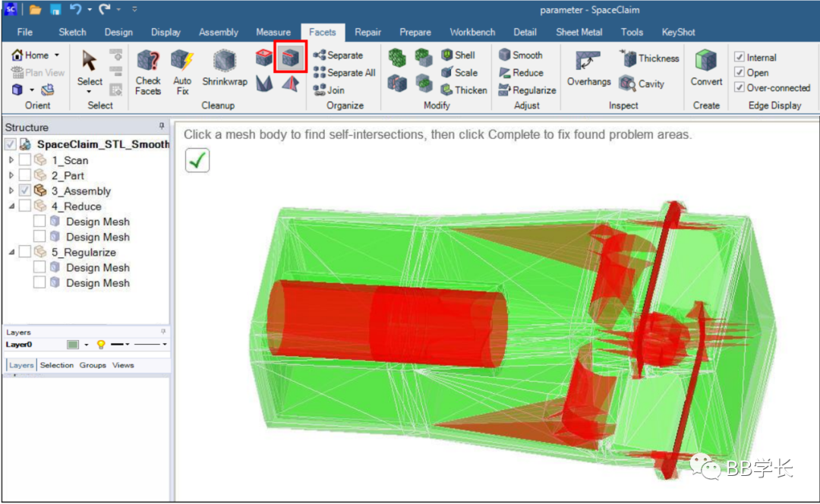Open the Groups panel tab
The image size is (820, 504).
pyautogui.click(x=93, y=365)
